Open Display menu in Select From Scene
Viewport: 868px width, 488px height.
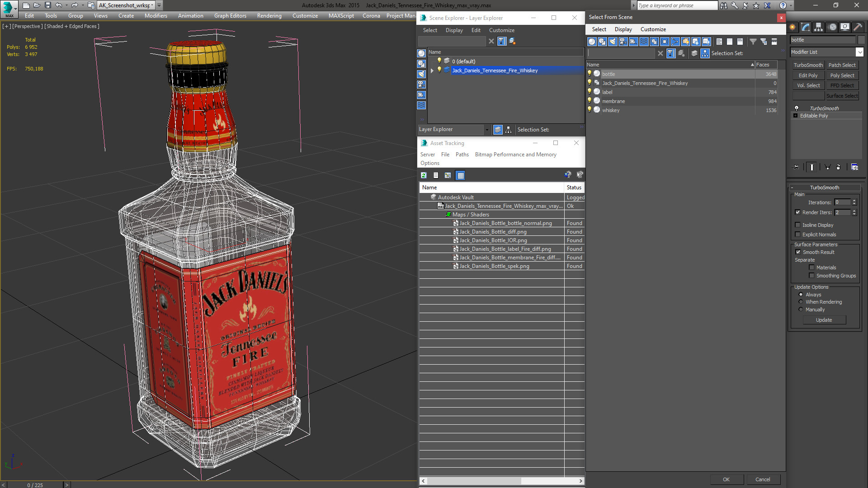click(x=623, y=29)
